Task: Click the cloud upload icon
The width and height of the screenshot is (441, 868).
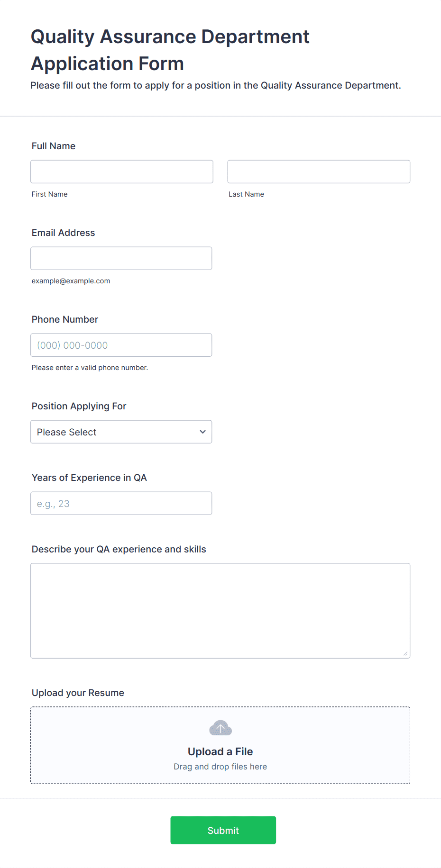Action: coord(220,728)
